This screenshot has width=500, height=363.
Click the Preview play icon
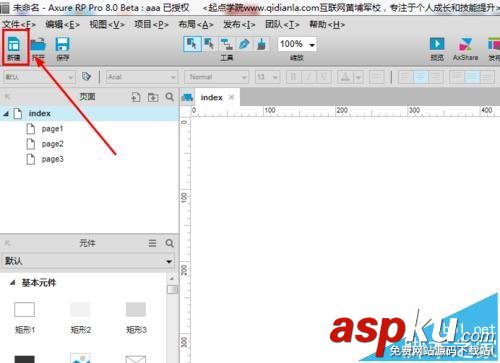[437, 44]
